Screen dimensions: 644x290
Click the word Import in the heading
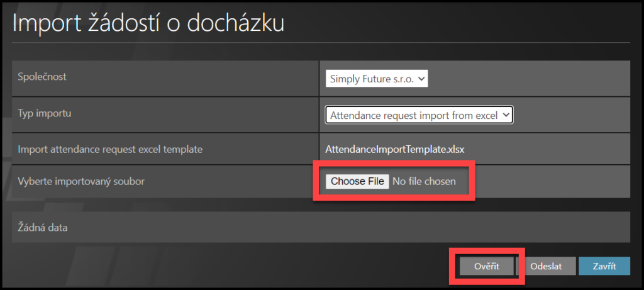pos(43,23)
